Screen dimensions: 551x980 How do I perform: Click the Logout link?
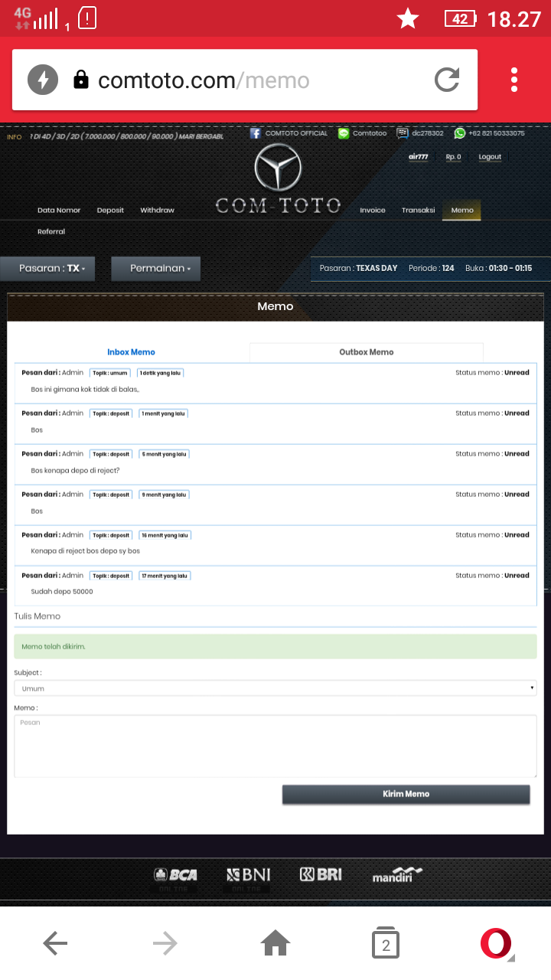[x=490, y=157]
